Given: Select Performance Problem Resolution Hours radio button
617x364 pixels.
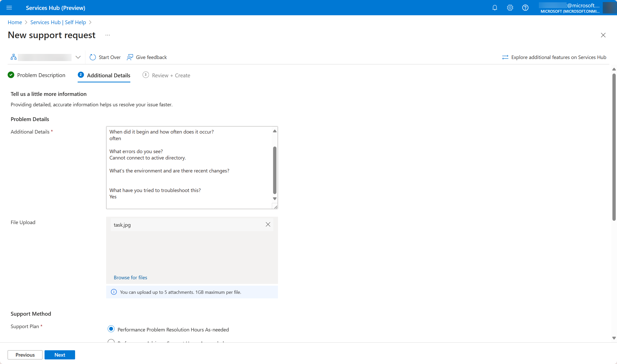Looking at the screenshot, I should (111, 329).
